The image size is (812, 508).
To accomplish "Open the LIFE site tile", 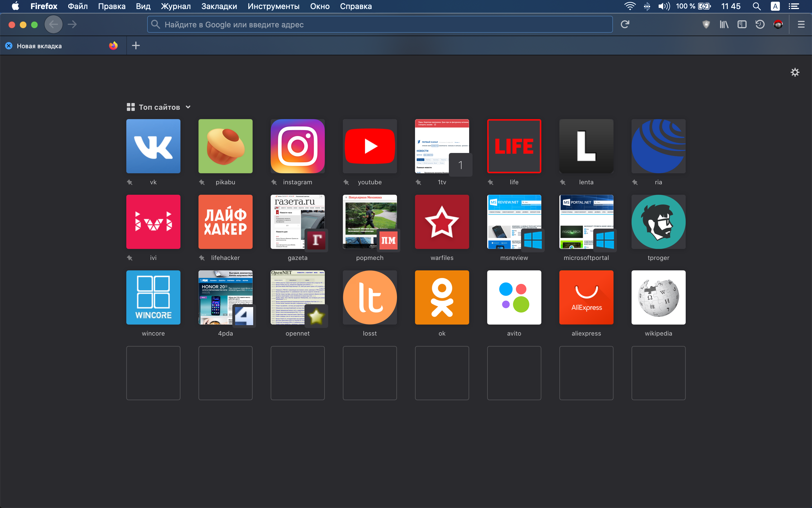I will point(514,146).
